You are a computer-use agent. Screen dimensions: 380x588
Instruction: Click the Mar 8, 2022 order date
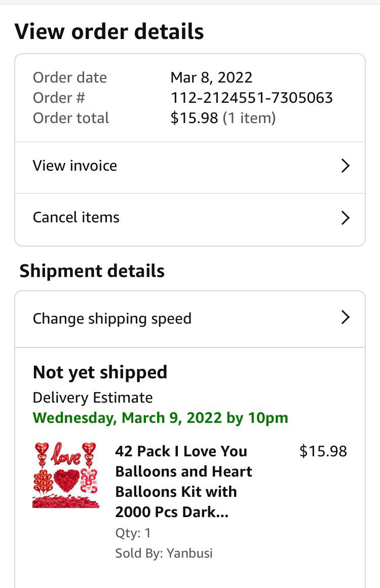click(x=211, y=77)
